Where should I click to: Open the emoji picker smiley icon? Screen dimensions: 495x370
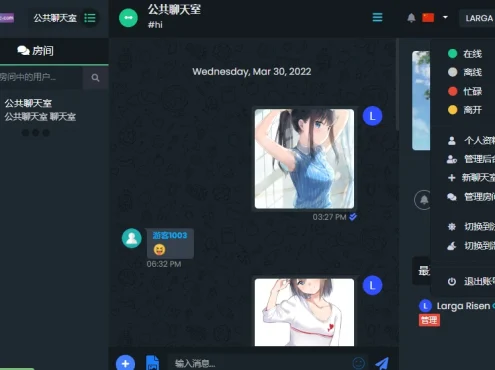click(358, 363)
